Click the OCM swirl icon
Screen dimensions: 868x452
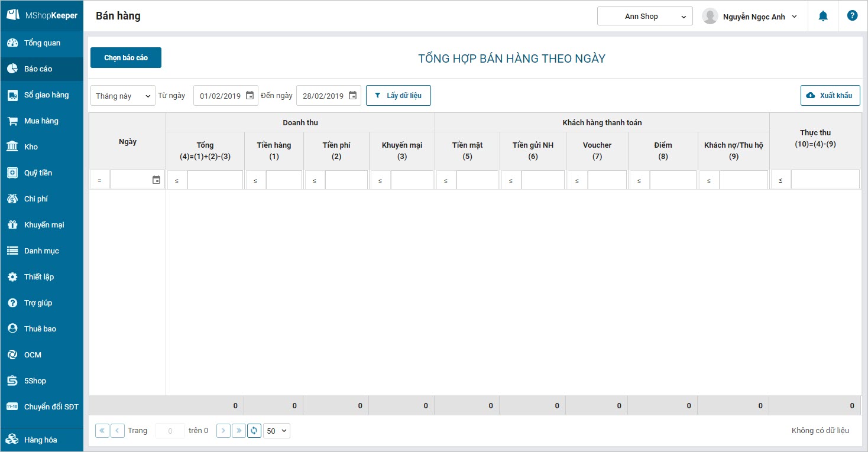(x=12, y=355)
